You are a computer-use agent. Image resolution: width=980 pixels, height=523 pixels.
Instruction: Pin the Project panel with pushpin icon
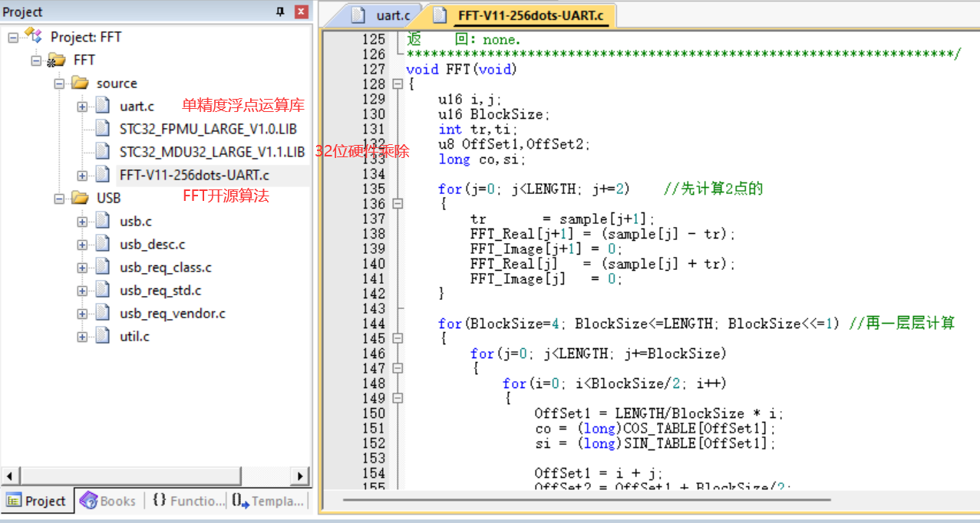(280, 12)
